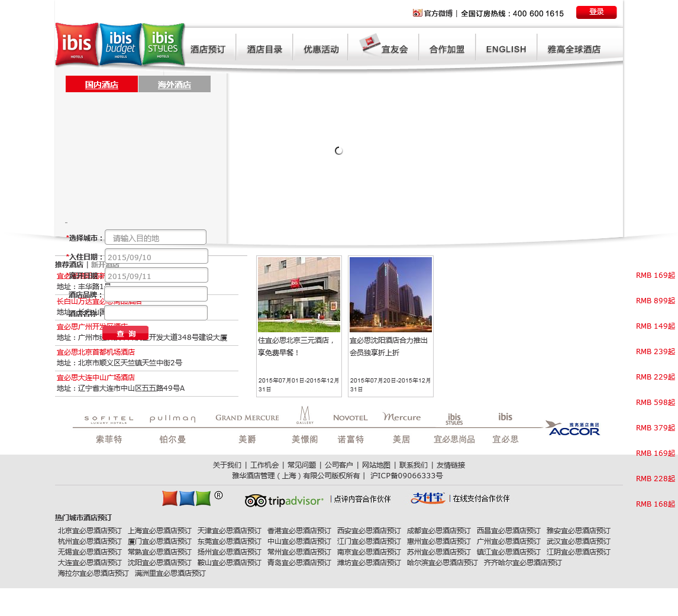Click the green ibis Styles logo

(x=163, y=44)
